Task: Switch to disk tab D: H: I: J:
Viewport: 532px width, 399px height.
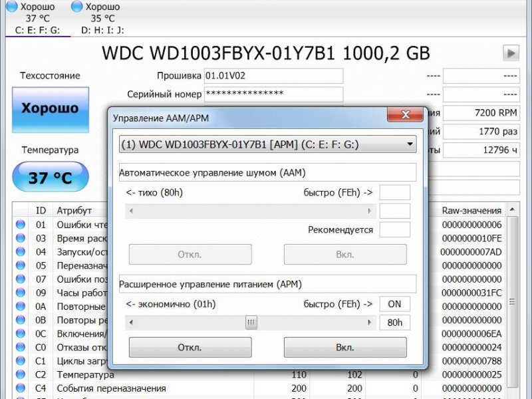Action: 102,18
